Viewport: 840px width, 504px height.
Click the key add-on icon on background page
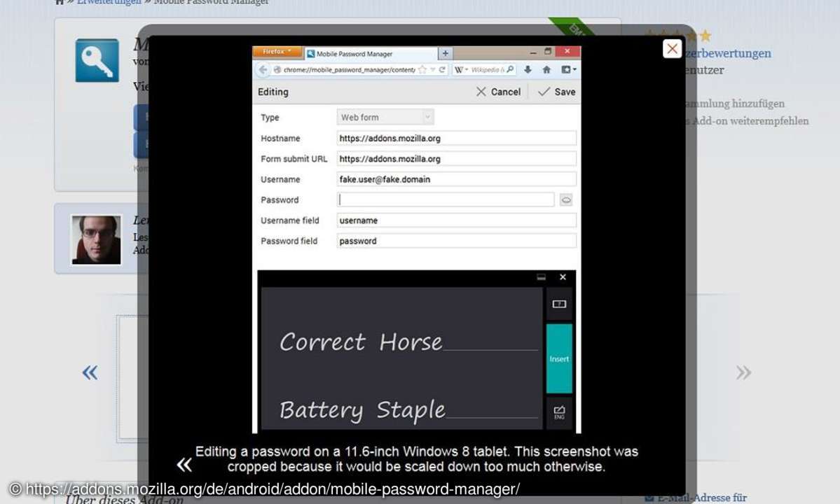click(97, 60)
